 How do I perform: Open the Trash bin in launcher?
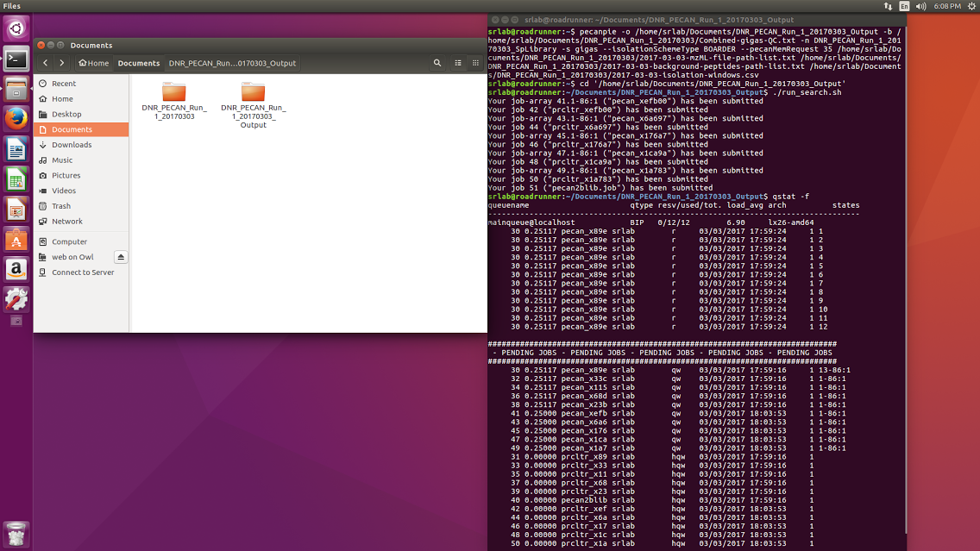click(x=16, y=533)
